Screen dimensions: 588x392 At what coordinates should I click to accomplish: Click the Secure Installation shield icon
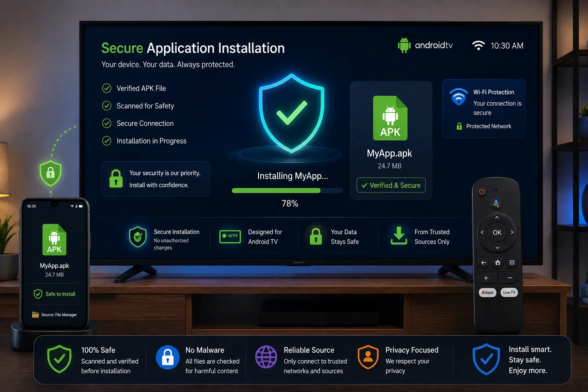[x=138, y=237]
